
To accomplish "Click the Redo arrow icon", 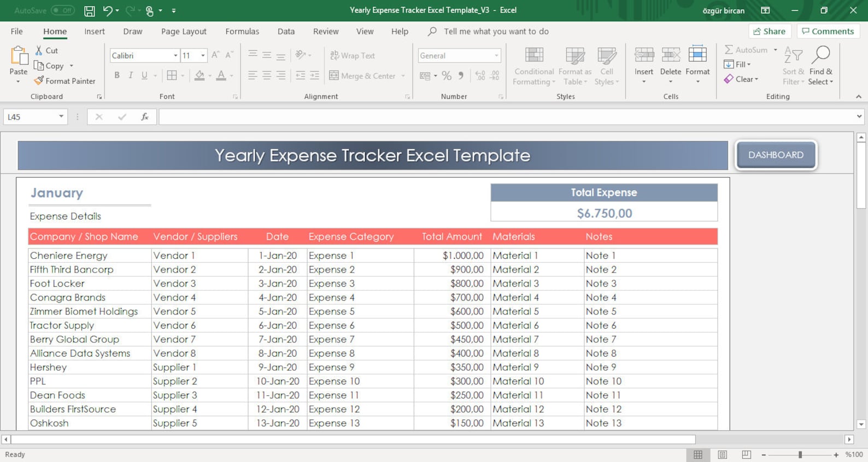I will pos(130,10).
